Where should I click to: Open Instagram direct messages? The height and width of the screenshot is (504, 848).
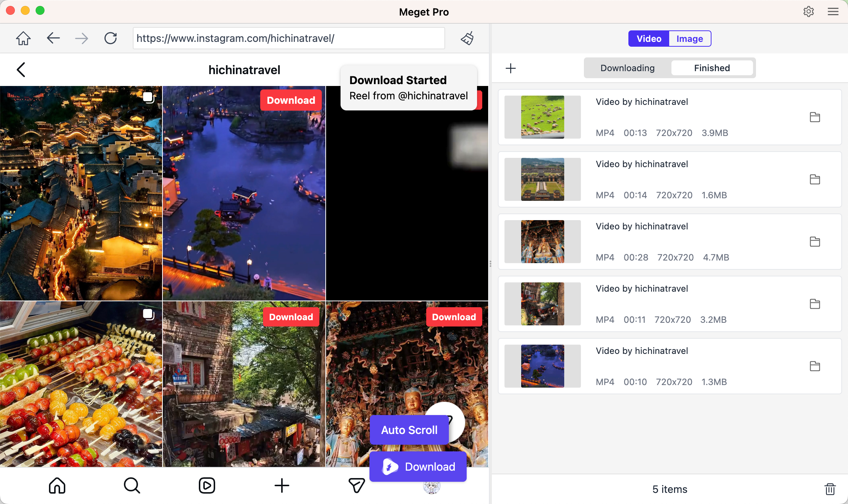(x=357, y=485)
